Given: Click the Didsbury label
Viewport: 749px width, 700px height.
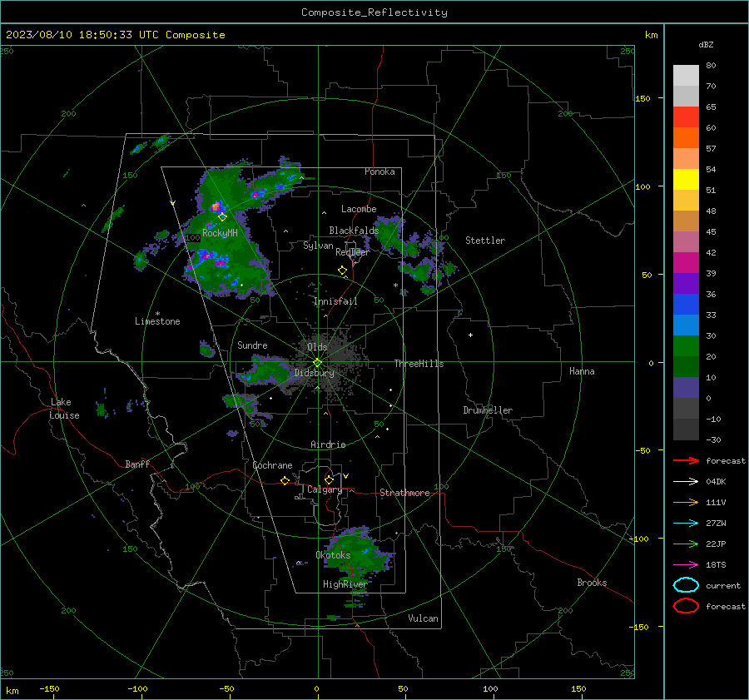Looking at the screenshot, I should click(314, 373).
